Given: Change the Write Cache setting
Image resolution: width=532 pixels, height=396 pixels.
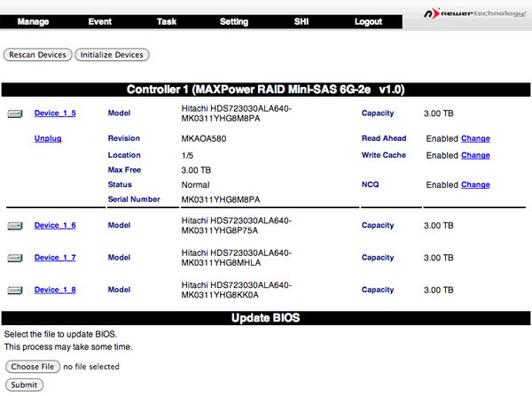Looking at the screenshot, I should [475, 155].
